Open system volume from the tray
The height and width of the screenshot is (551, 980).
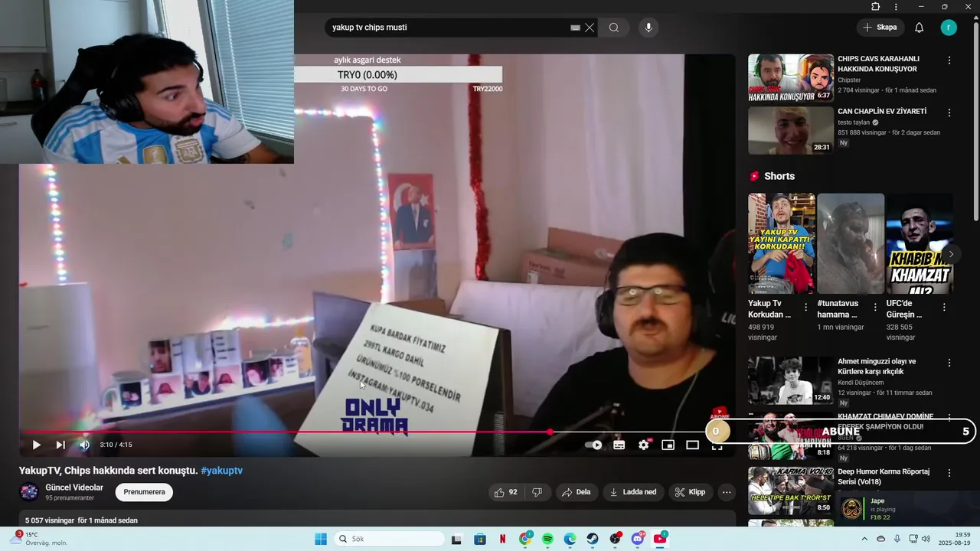click(926, 539)
